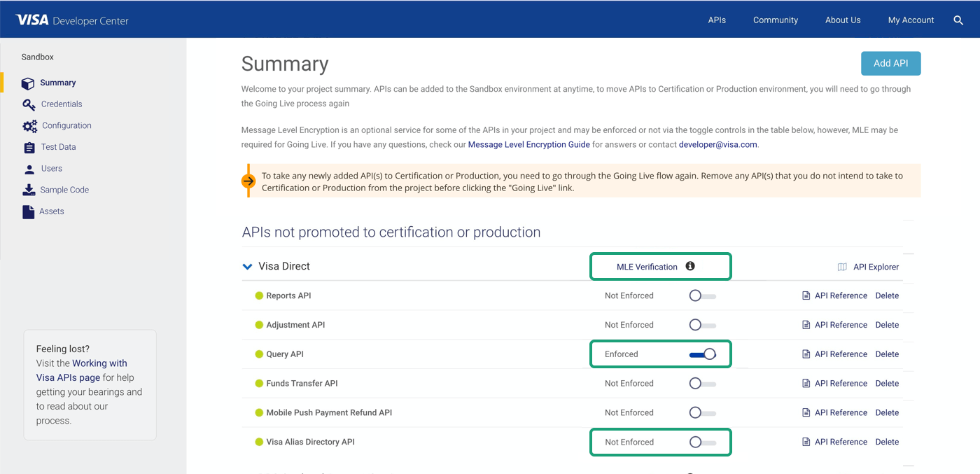Click the Summary cube icon in sidebar
The image size is (980, 474).
28,83
